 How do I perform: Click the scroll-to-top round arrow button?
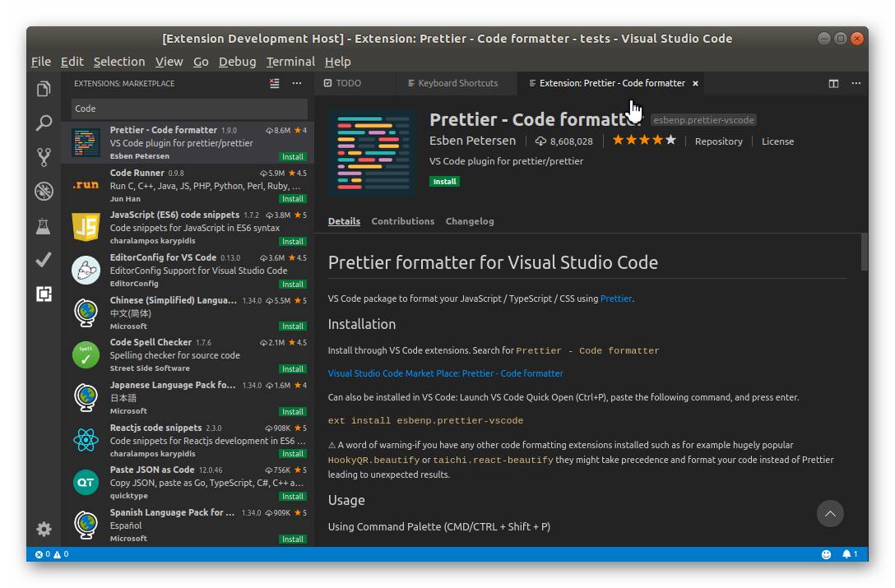point(830,514)
